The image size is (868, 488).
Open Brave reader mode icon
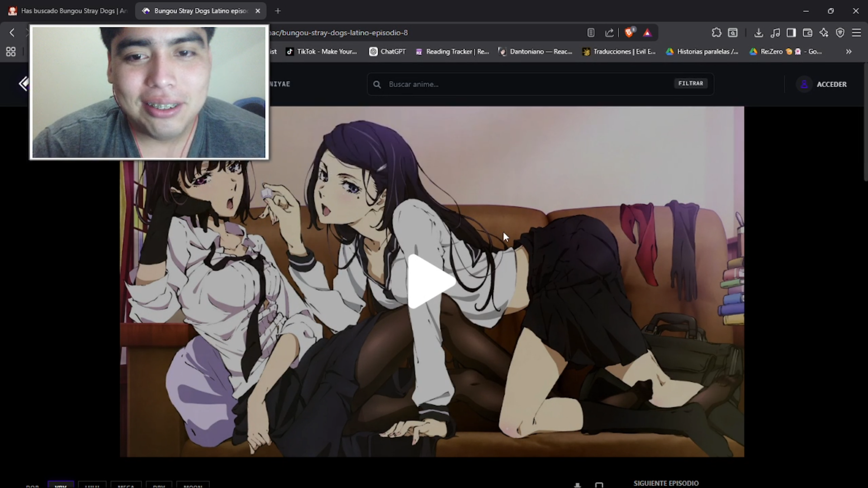591,33
